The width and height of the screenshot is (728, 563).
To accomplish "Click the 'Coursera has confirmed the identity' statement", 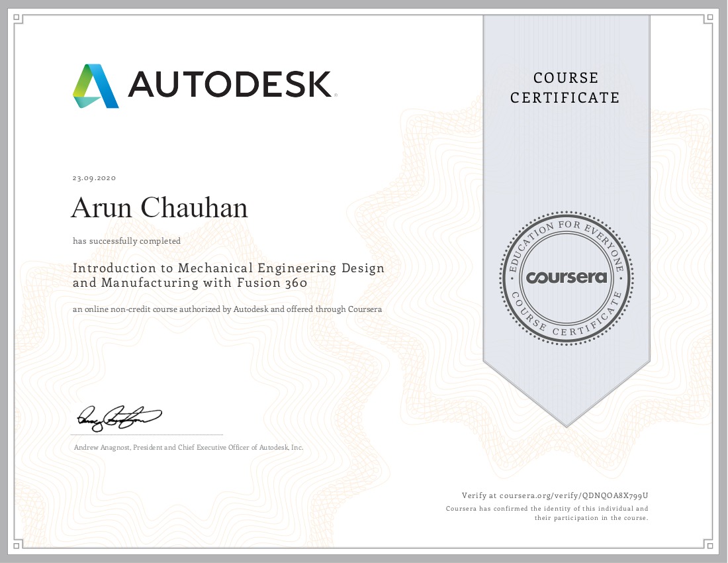I will pyautogui.click(x=547, y=509).
